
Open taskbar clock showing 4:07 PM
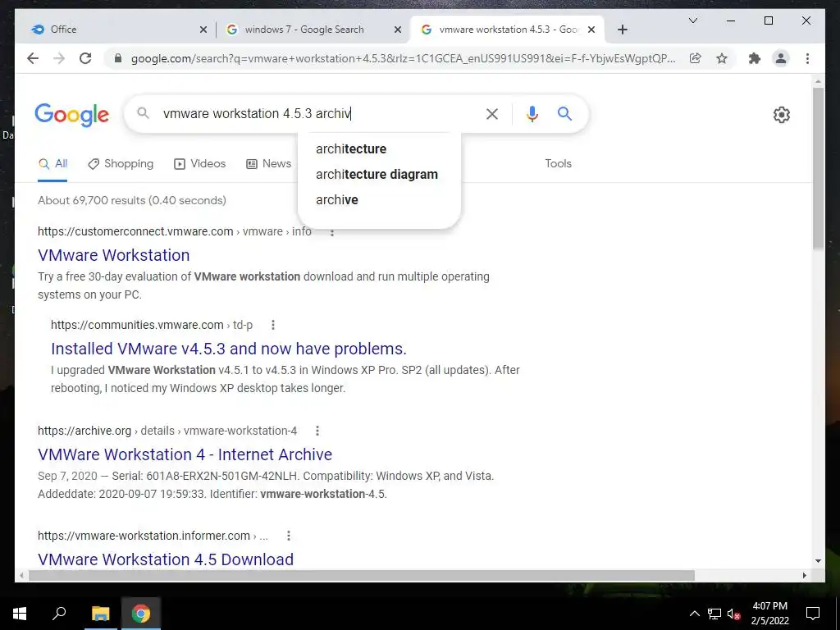[x=769, y=614]
